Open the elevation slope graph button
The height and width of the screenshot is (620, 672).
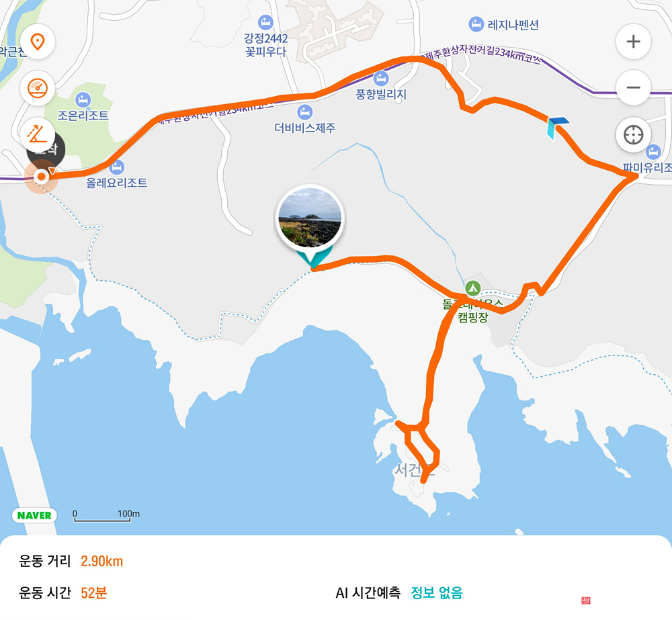(x=38, y=134)
